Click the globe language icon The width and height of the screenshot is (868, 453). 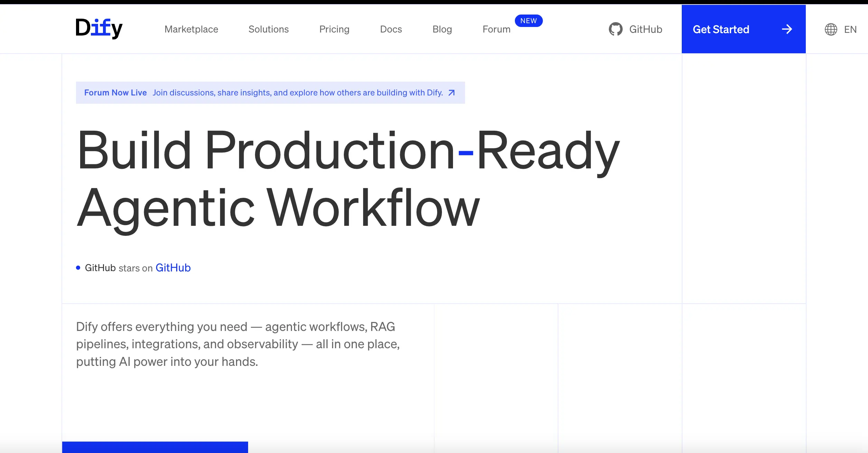point(831,29)
